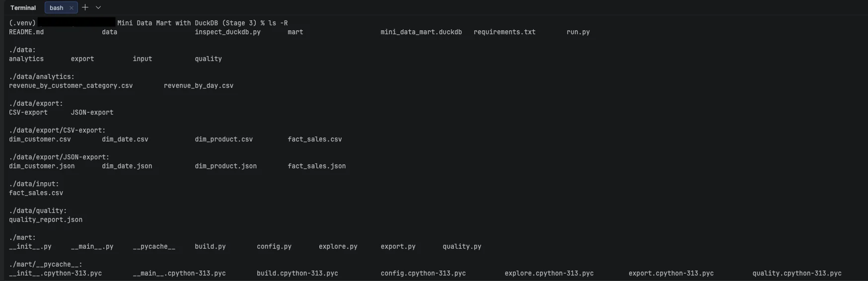
Task: Click __main__.cpython-313.pyc
Action: point(179,274)
